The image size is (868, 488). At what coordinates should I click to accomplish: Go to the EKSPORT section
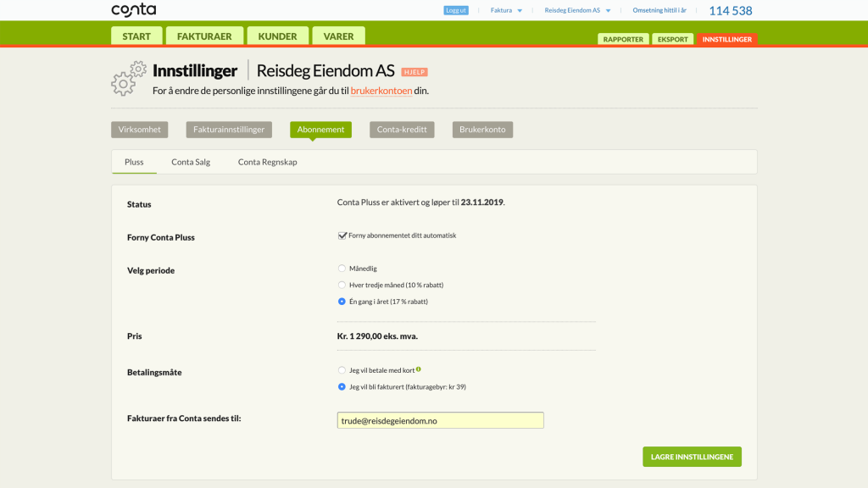[x=672, y=39]
